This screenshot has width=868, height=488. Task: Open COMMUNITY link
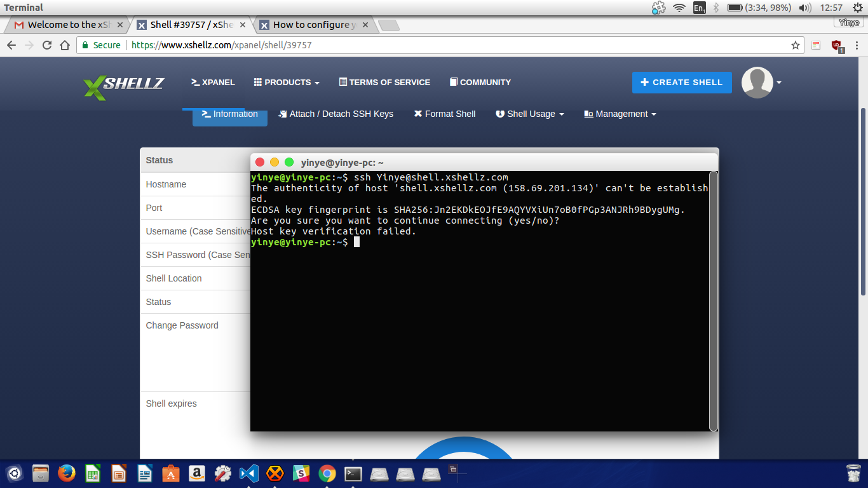(x=480, y=83)
